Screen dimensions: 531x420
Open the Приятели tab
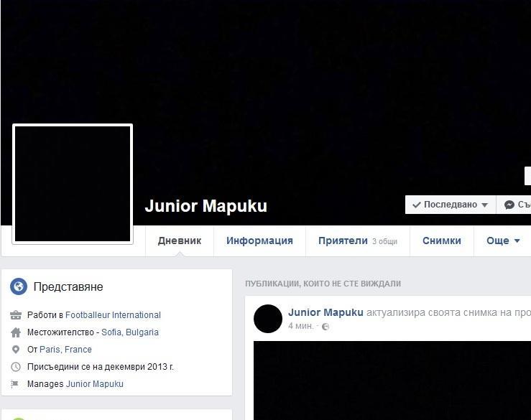358,241
